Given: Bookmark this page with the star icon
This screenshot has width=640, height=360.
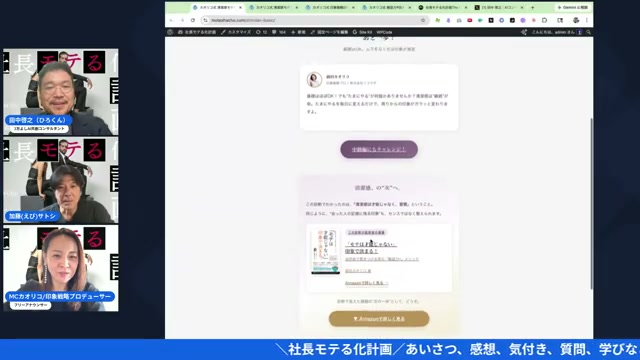Looking at the screenshot, I should click(423, 20).
